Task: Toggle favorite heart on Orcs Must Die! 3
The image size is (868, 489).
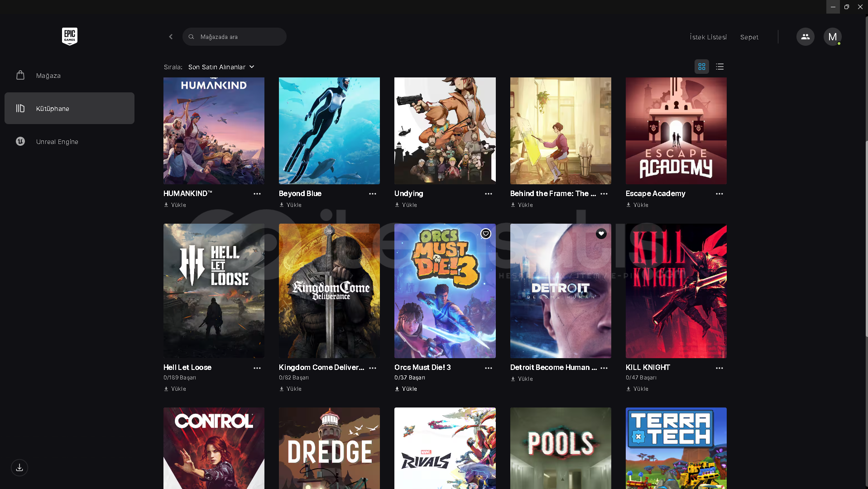Action: coord(486,234)
